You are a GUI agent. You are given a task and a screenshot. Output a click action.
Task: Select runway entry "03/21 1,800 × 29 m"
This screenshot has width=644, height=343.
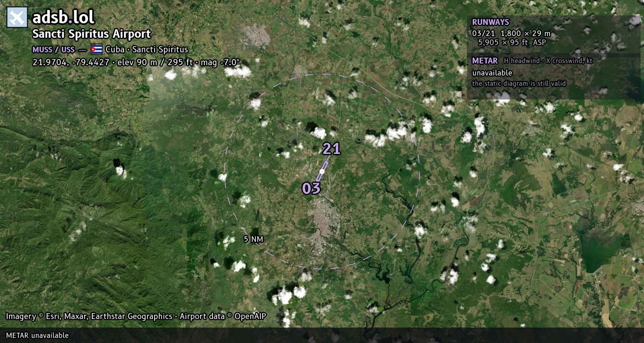point(511,33)
